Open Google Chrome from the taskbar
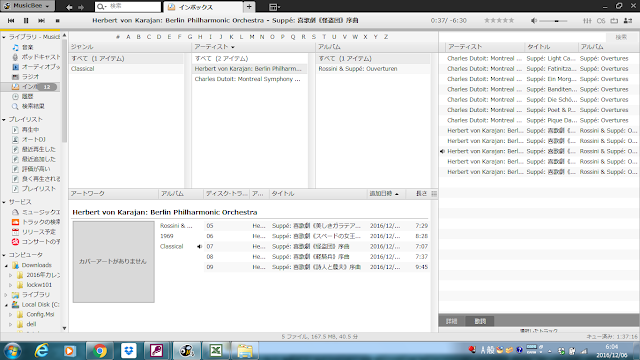The height and width of the screenshot is (360, 640). click(99, 351)
